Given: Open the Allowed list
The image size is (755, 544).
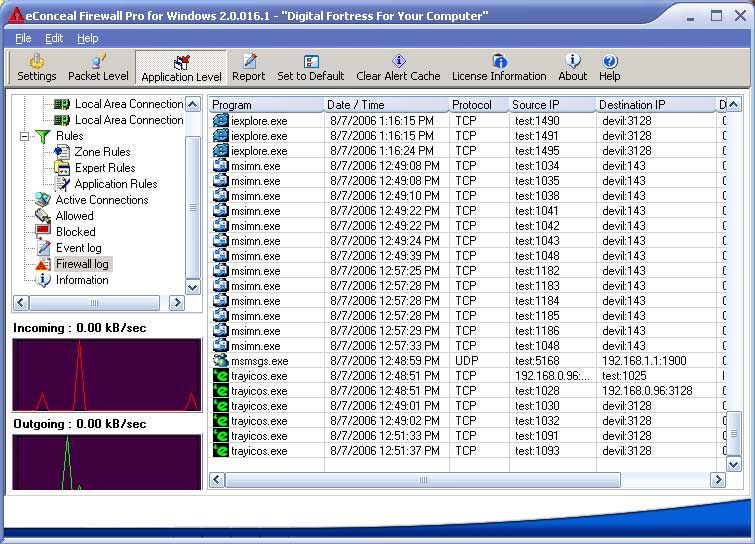Looking at the screenshot, I should click(x=74, y=215).
